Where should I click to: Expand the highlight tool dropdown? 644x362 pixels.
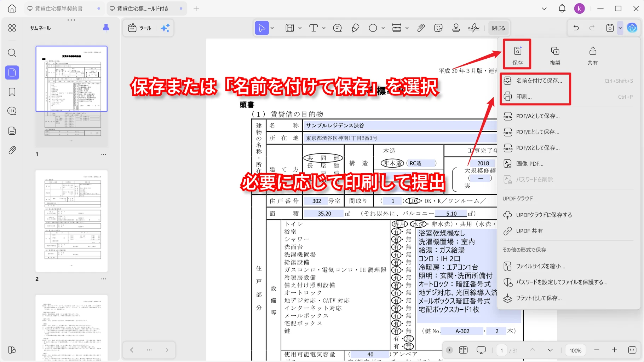(300, 28)
